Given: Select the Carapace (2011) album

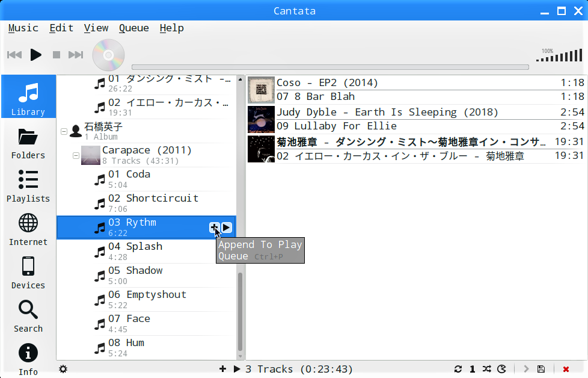Looking at the screenshot, I should tap(146, 155).
